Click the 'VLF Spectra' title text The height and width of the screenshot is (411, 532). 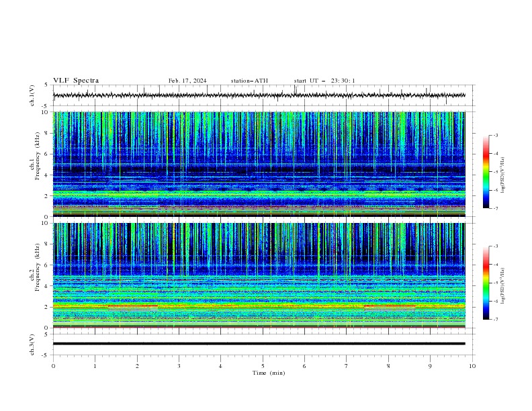coord(76,81)
